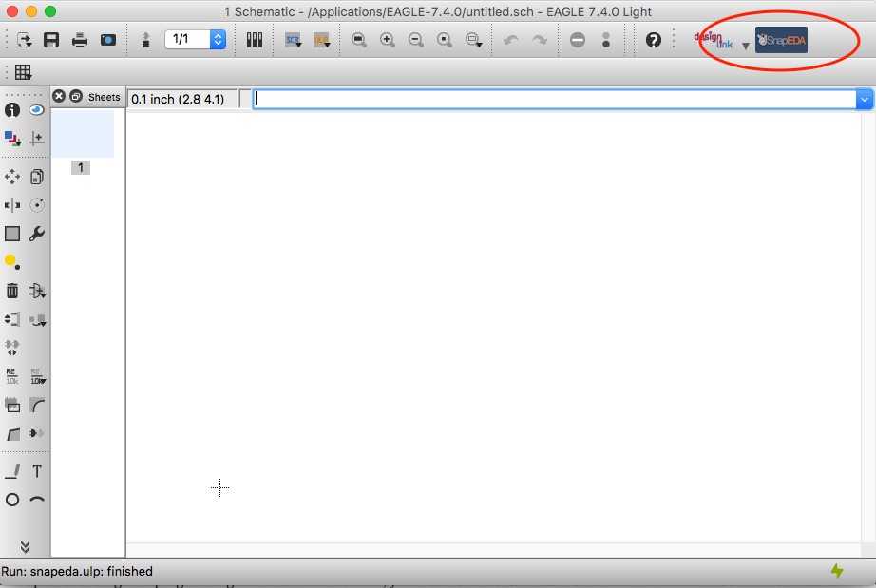Launch the SnapEDA button

click(x=781, y=40)
